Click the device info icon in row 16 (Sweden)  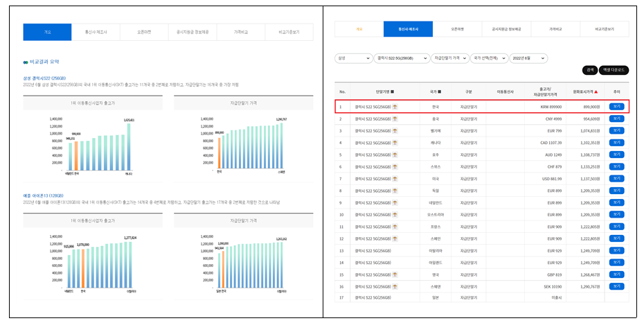tap(395, 286)
